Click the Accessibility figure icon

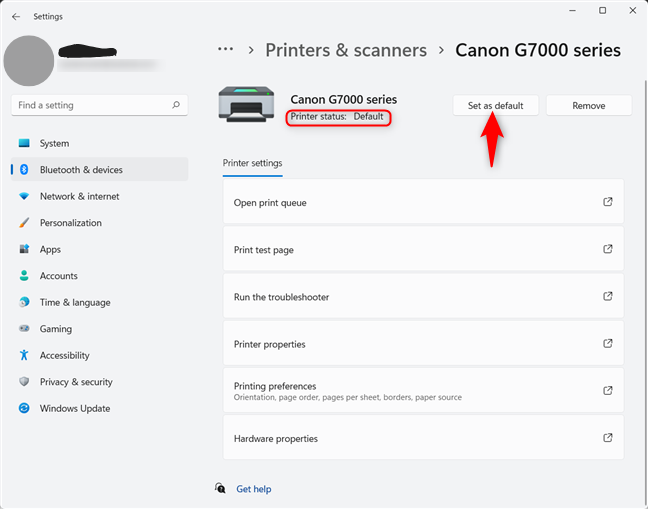click(24, 355)
